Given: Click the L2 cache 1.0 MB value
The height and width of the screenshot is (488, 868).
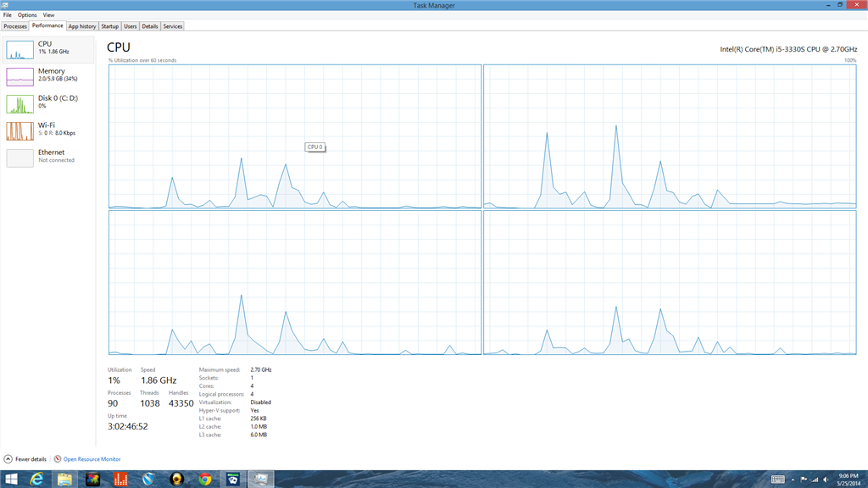Looking at the screenshot, I should (259, 427).
